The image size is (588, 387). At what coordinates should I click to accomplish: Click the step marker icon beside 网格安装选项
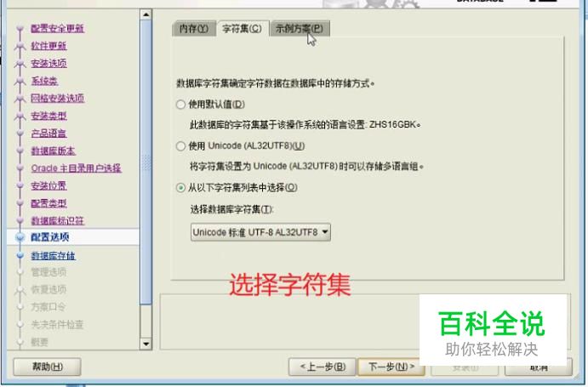[x=20, y=99]
